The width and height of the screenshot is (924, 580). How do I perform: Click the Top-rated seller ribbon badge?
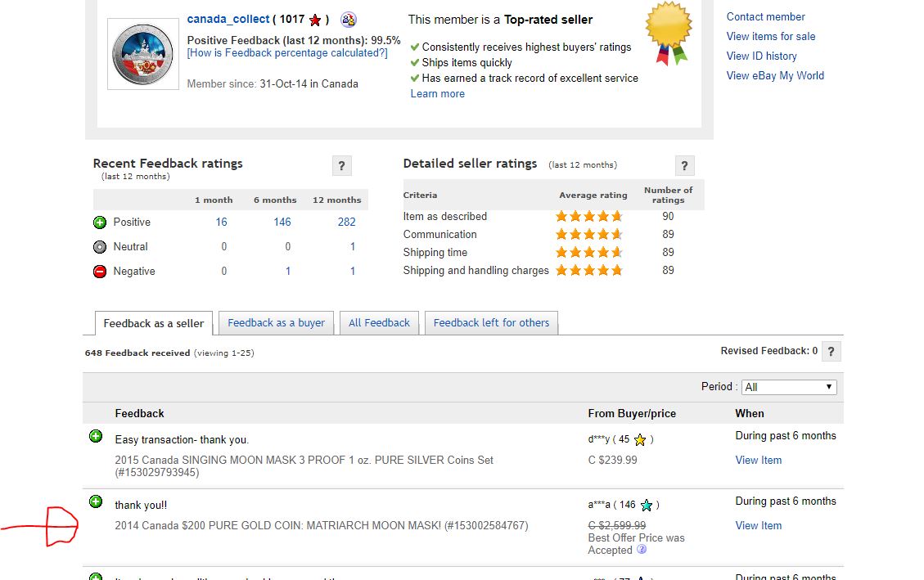coord(669,34)
